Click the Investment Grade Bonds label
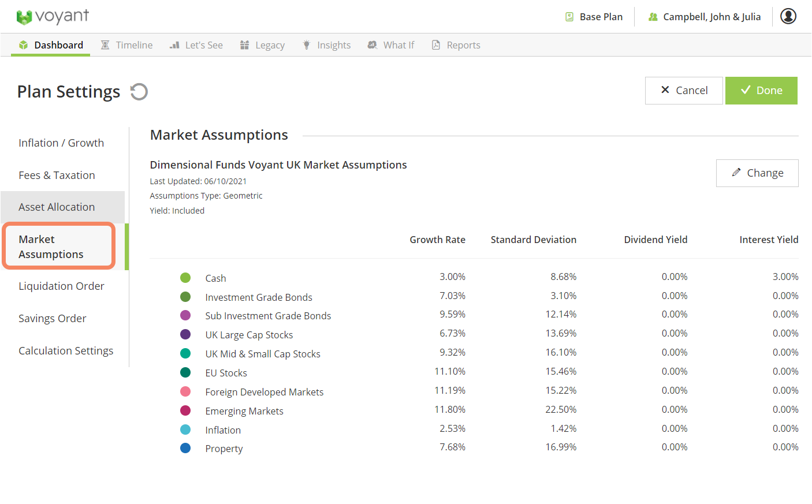 click(259, 297)
